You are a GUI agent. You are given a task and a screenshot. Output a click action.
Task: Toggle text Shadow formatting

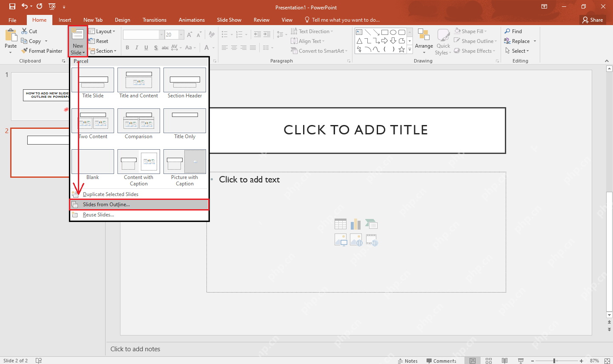[x=156, y=48]
